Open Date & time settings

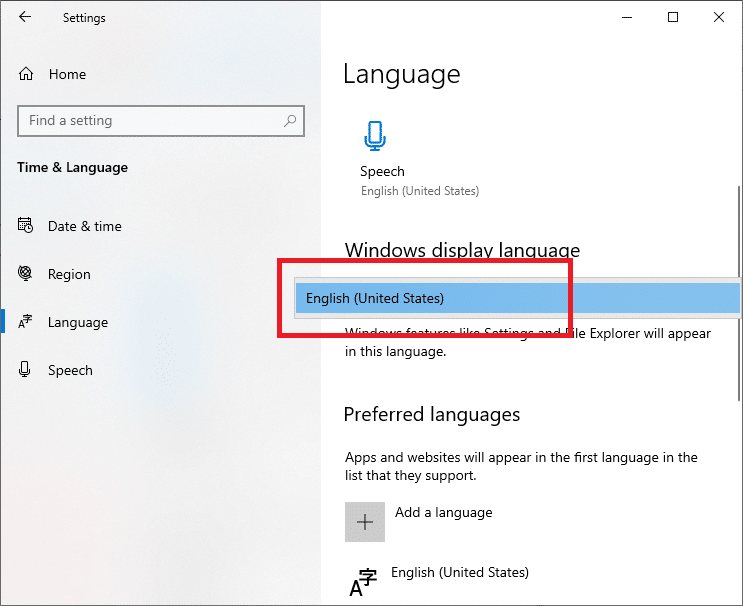tap(85, 226)
